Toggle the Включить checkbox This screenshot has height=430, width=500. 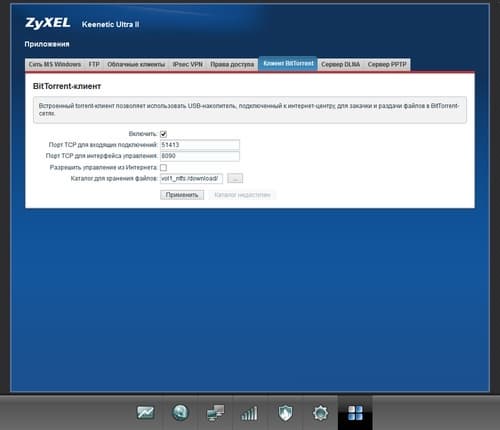click(x=163, y=134)
